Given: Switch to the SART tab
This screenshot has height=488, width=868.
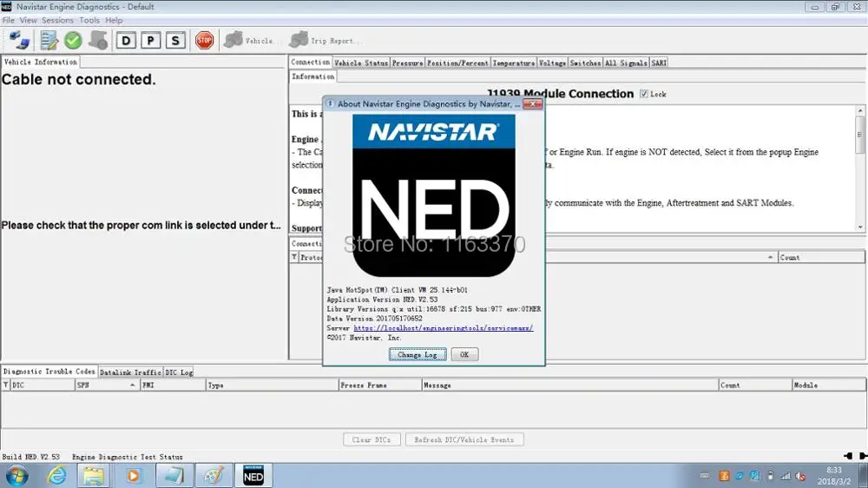Looking at the screenshot, I should [x=659, y=63].
